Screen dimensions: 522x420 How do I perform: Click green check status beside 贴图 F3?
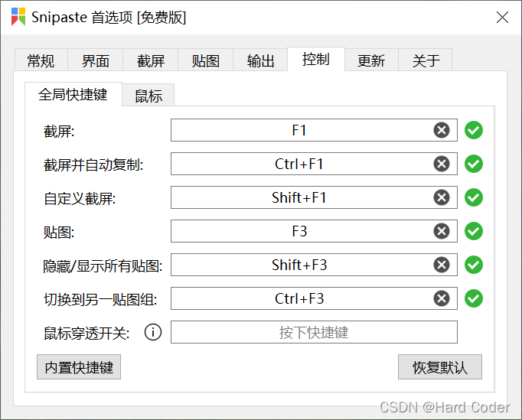(x=474, y=231)
